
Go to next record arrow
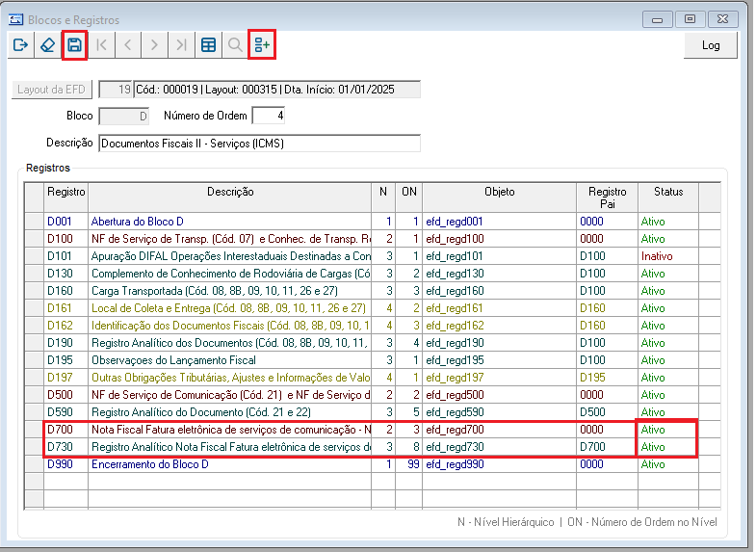pos(155,45)
